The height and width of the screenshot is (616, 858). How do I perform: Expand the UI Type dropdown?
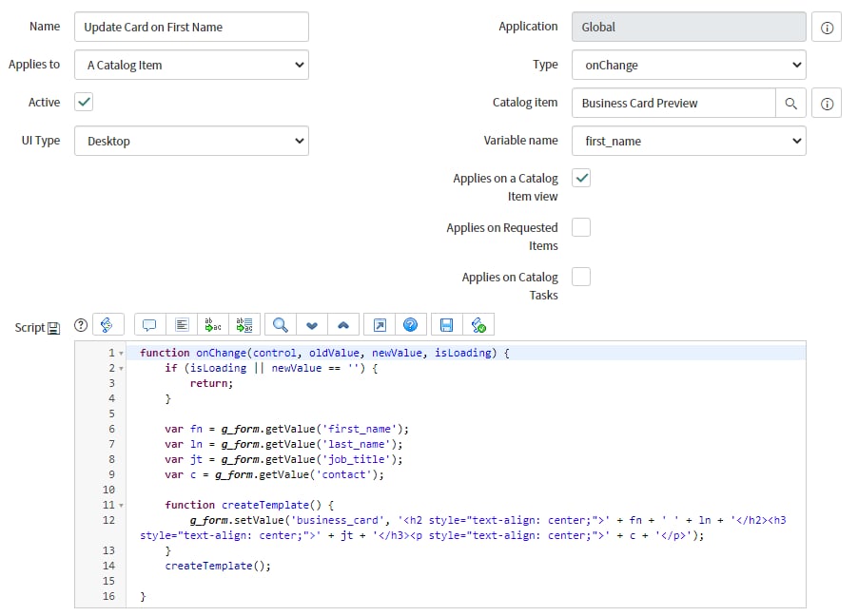coord(191,141)
